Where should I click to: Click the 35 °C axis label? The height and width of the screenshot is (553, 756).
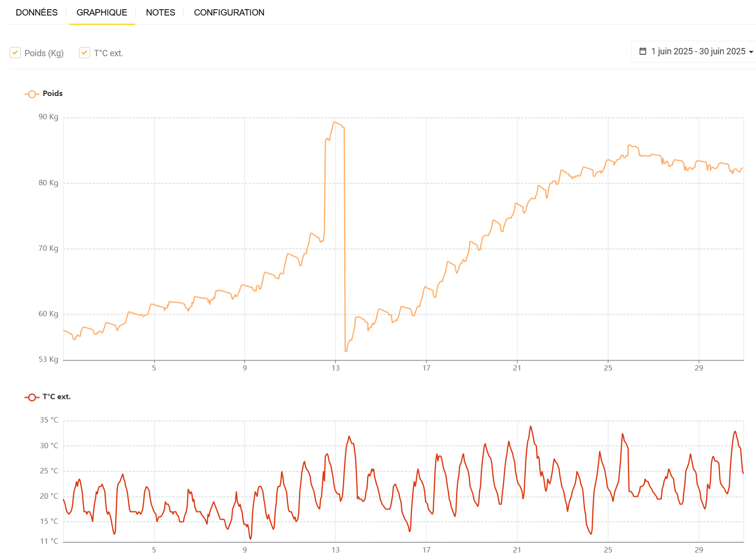(49, 420)
